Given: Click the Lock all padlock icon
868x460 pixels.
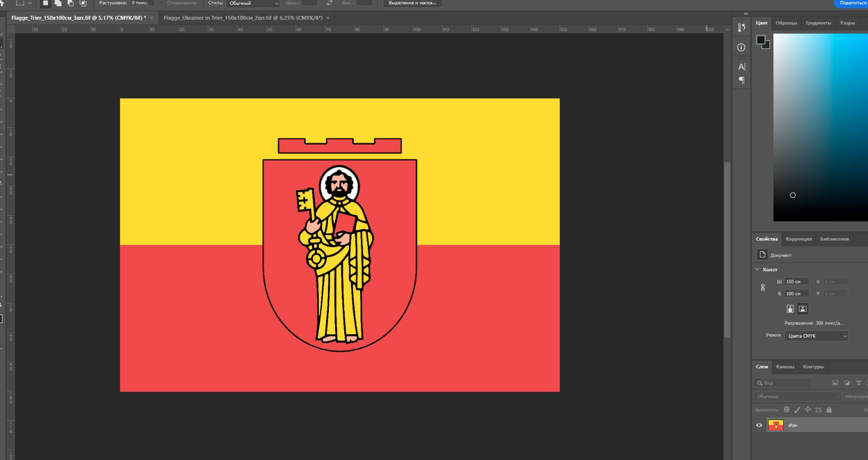Looking at the screenshot, I should pyautogui.click(x=829, y=410).
